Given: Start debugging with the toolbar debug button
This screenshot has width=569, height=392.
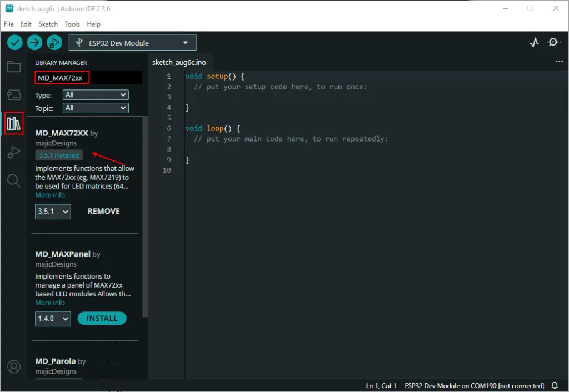Looking at the screenshot, I should (54, 43).
